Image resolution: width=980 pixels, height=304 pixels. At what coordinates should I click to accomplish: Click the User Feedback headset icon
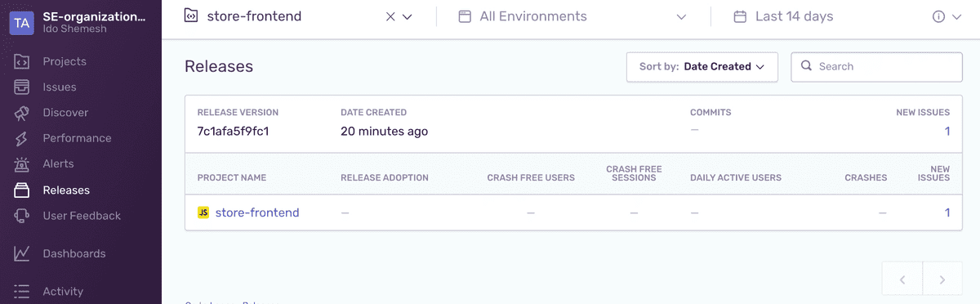click(x=22, y=216)
